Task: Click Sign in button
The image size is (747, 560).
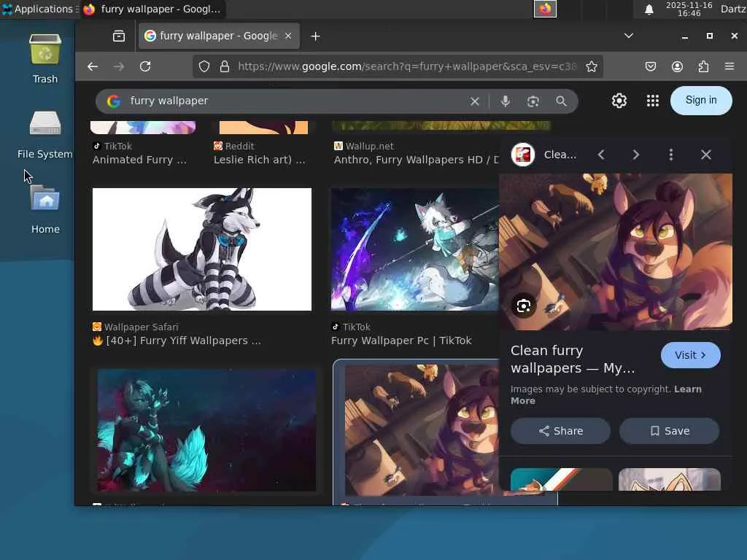Action: [x=701, y=101]
